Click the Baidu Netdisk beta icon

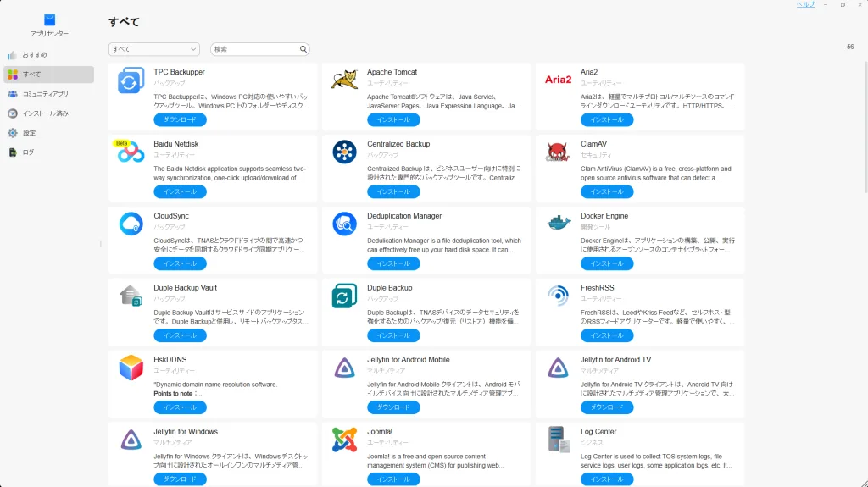131,151
